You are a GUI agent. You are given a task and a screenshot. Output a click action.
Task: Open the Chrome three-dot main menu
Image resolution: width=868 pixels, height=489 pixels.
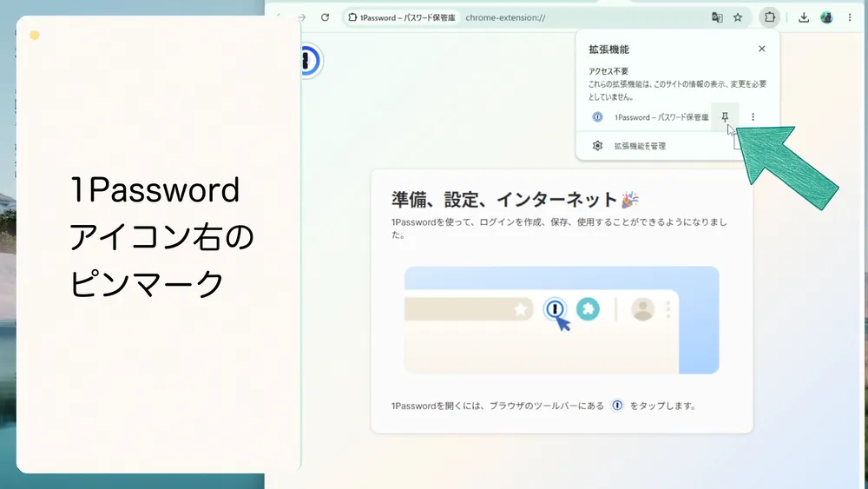[x=850, y=17]
